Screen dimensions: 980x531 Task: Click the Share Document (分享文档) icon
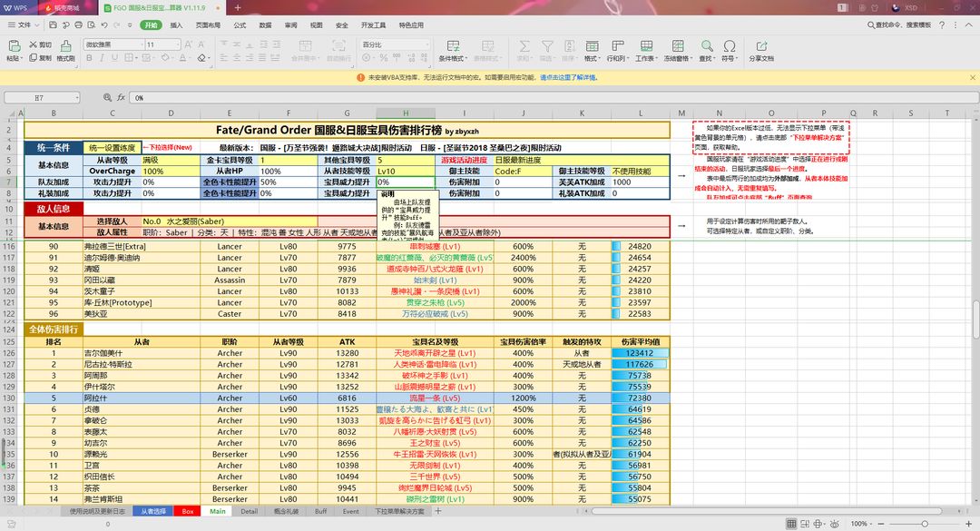coord(761,45)
